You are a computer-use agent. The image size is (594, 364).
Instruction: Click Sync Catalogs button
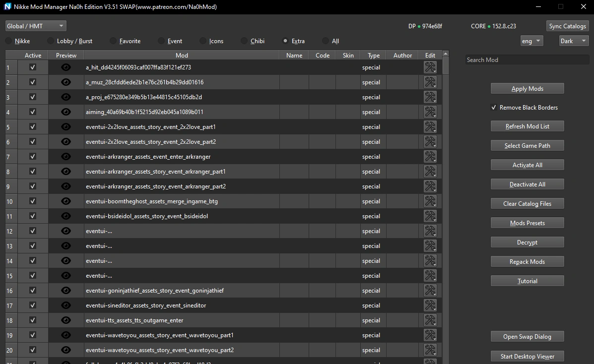(568, 26)
